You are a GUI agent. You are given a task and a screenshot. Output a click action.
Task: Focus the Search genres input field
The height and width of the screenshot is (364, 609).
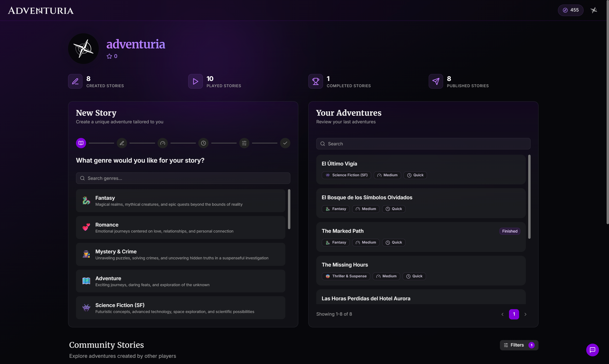(x=183, y=178)
